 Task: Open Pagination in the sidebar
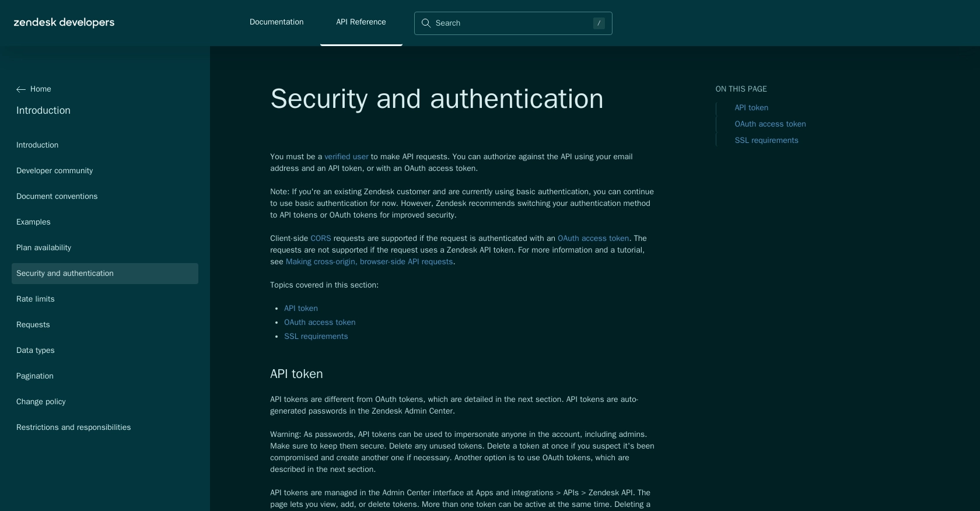coord(34,376)
